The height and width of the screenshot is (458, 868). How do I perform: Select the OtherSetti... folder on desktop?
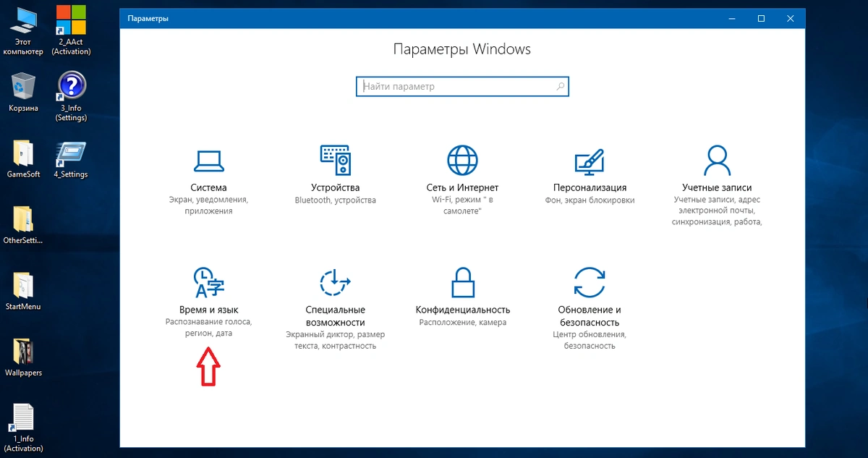pyautogui.click(x=23, y=224)
